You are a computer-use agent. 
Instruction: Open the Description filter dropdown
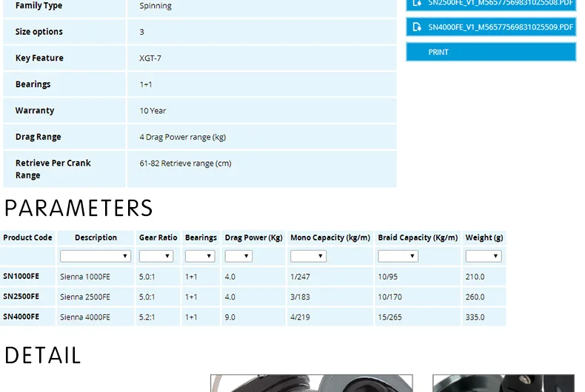tap(96, 256)
